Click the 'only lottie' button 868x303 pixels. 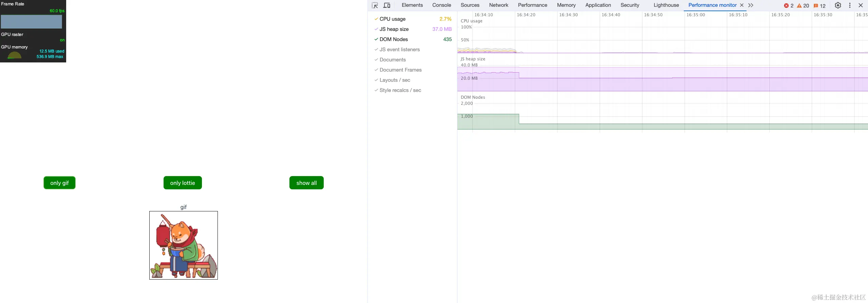(183, 183)
